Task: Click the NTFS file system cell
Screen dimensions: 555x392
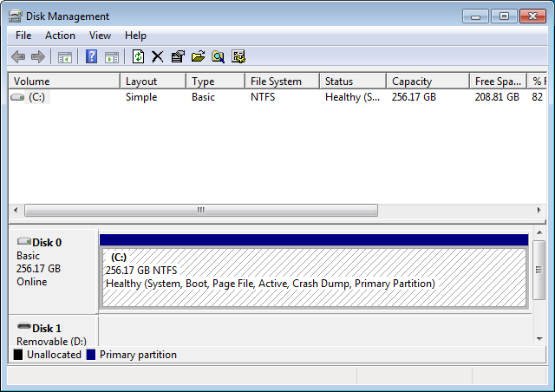Action: [x=263, y=97]
